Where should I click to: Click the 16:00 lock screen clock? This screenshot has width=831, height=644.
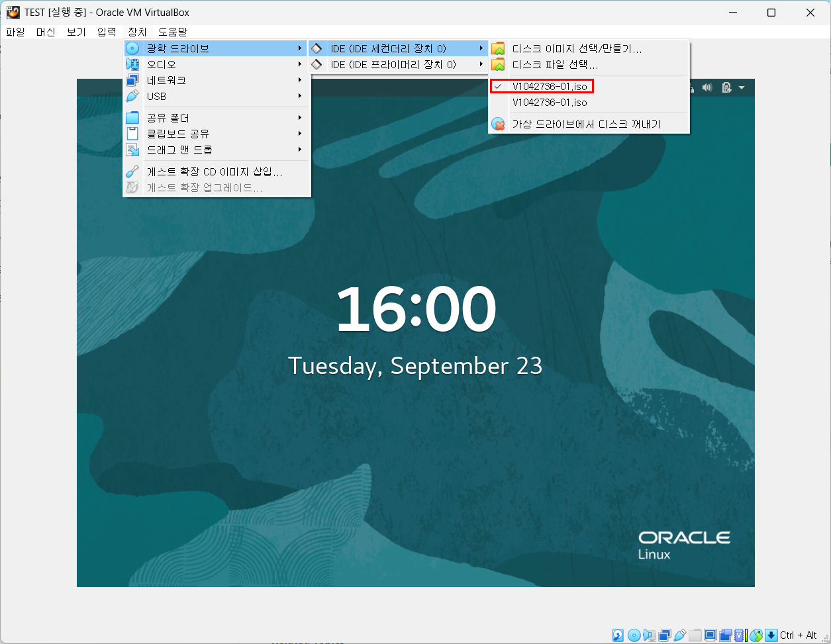click(416, 309)
